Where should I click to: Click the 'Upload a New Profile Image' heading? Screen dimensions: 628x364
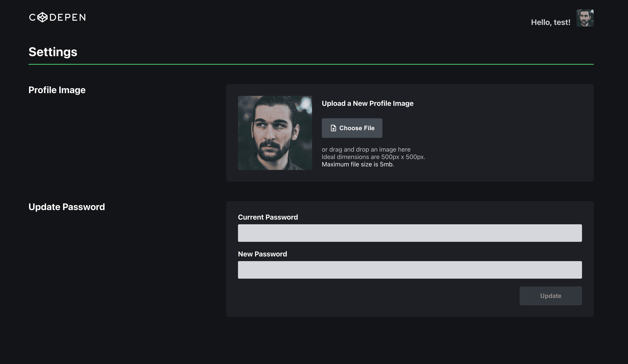coord(367,103)
